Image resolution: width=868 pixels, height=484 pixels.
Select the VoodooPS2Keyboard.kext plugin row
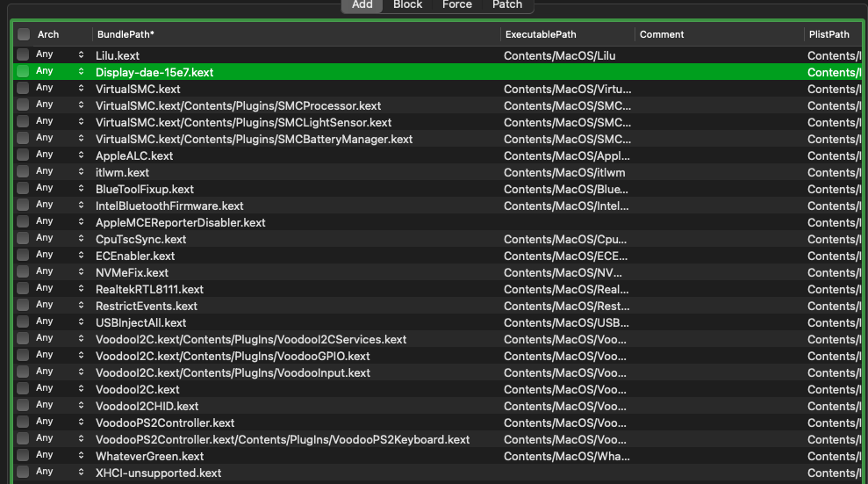283,440
